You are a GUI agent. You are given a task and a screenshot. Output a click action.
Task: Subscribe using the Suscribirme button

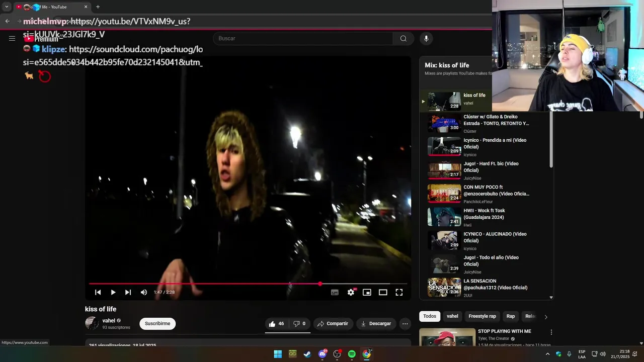click(157, 324)
